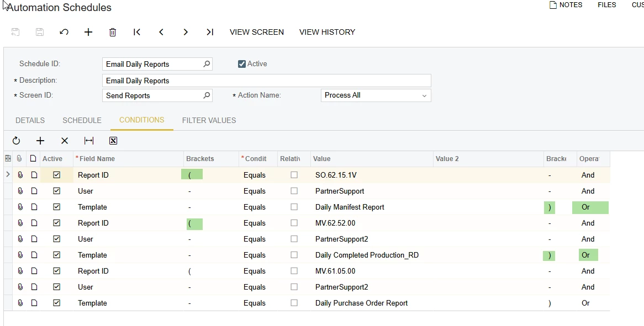
Task: Go to first record arrow icon
Action: pos(137,32)
